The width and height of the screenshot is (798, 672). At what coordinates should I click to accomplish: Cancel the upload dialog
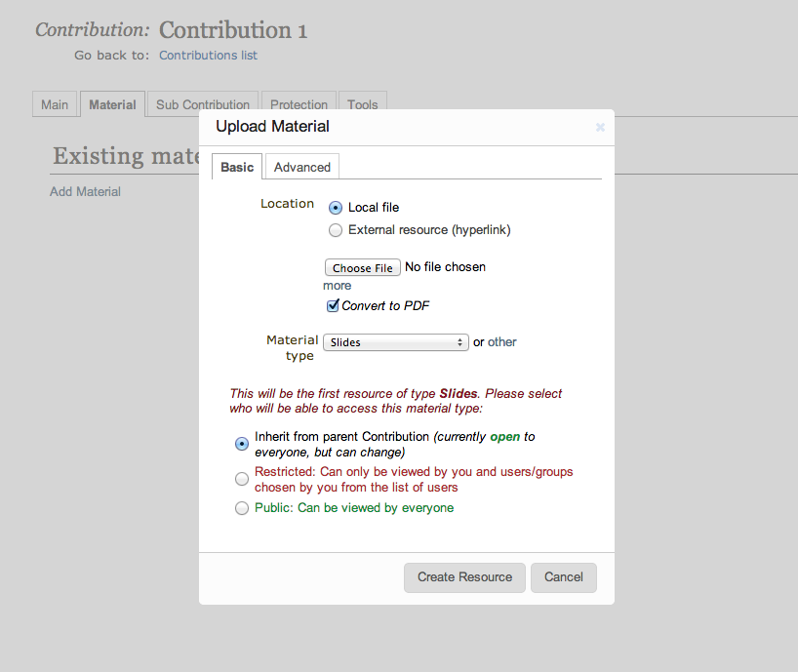point(564,577)
